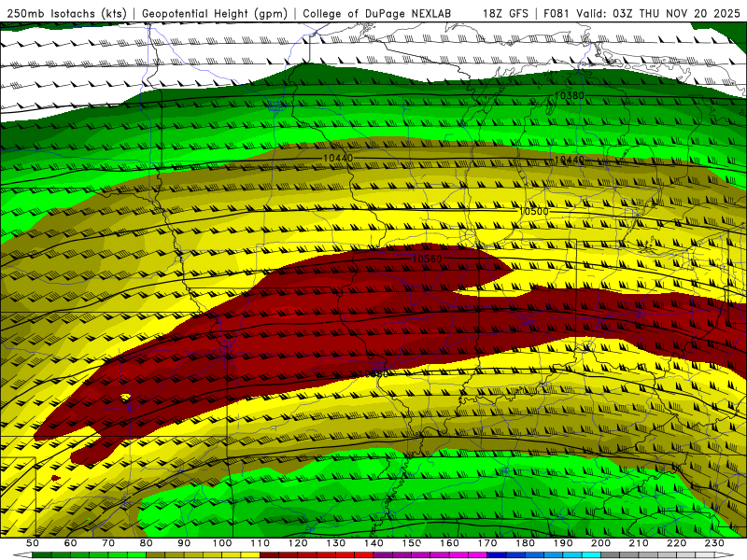Click the "F081 Valid: 03Z THU NOV 20 2025" text
This screenshot has width=747, height=560.
point(641,13)
